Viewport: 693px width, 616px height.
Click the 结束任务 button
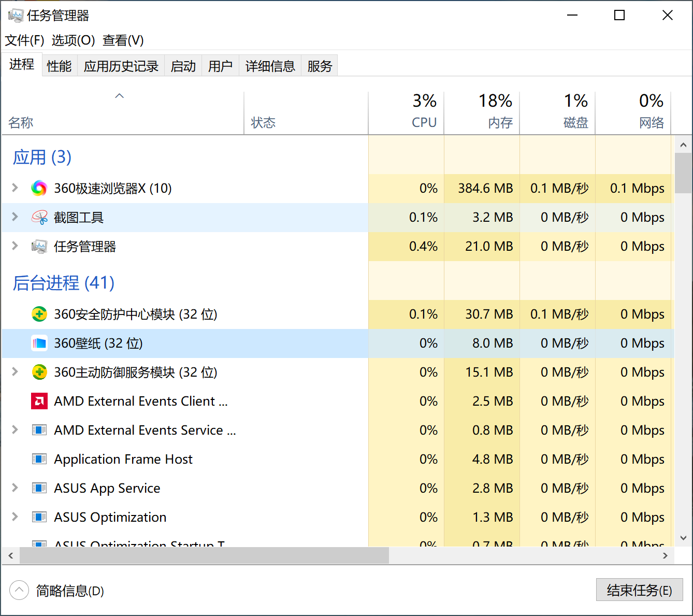tap(639, 590)
